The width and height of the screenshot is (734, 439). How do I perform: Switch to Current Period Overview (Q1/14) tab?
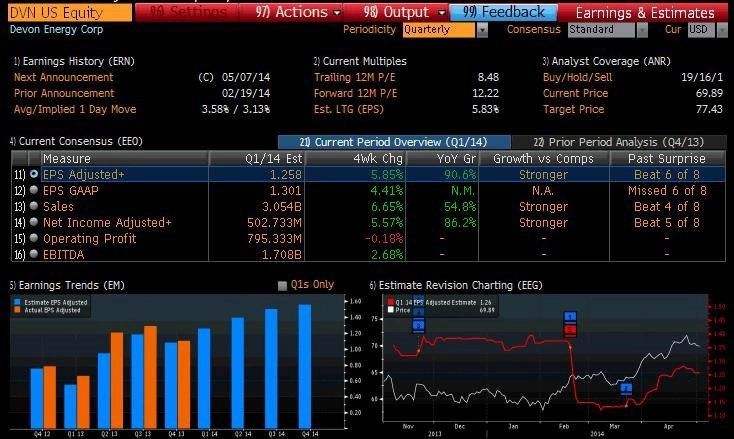[394, 142]
